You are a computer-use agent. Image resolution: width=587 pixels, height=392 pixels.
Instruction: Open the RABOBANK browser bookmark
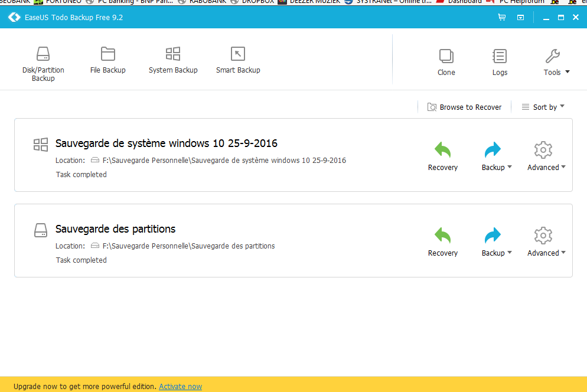point(203,2)
